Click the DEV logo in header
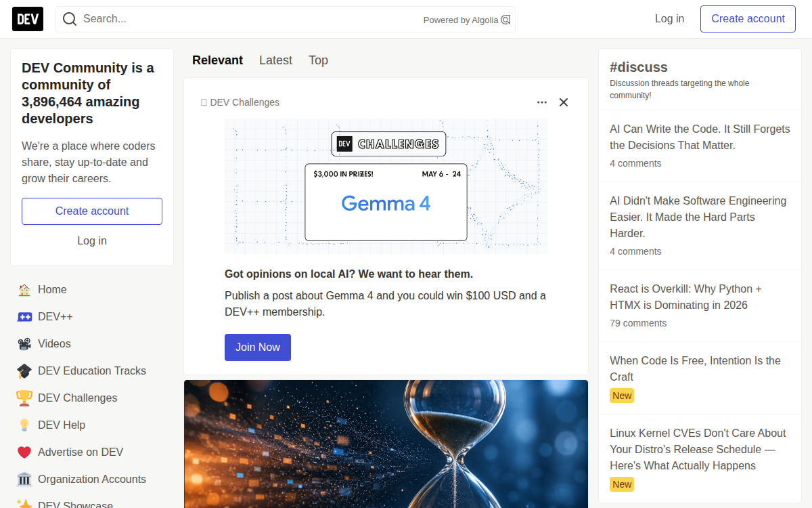 pos(28,19)
